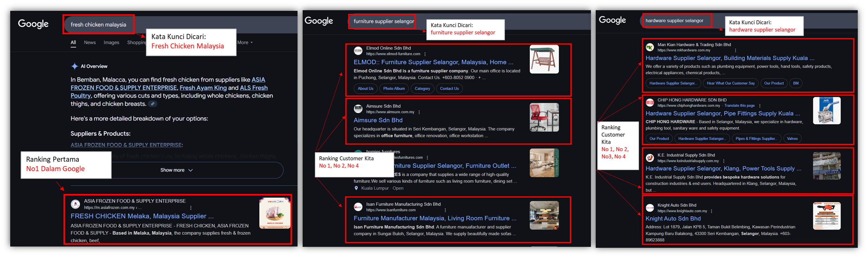Open three-dot menu for Asia Frozen Food result
The width and height of the screenshot is (868, 258).
pos(191,208)
